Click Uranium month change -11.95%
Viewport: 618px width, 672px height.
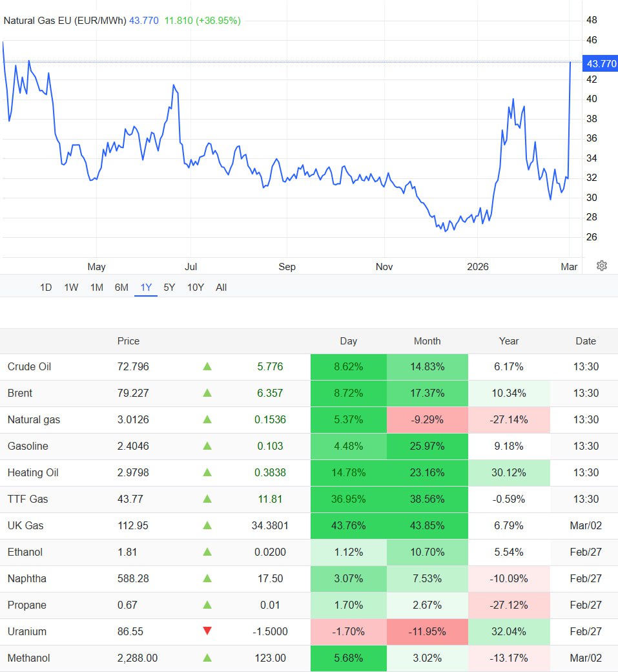[427, 632]
